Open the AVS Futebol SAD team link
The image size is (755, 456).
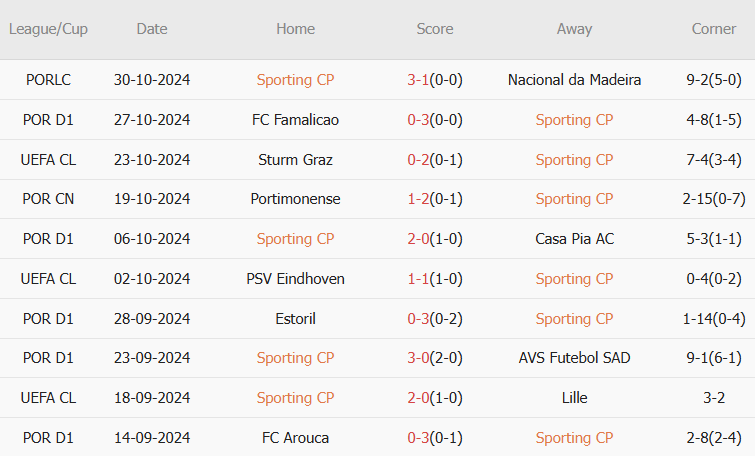tap(574, 358)
